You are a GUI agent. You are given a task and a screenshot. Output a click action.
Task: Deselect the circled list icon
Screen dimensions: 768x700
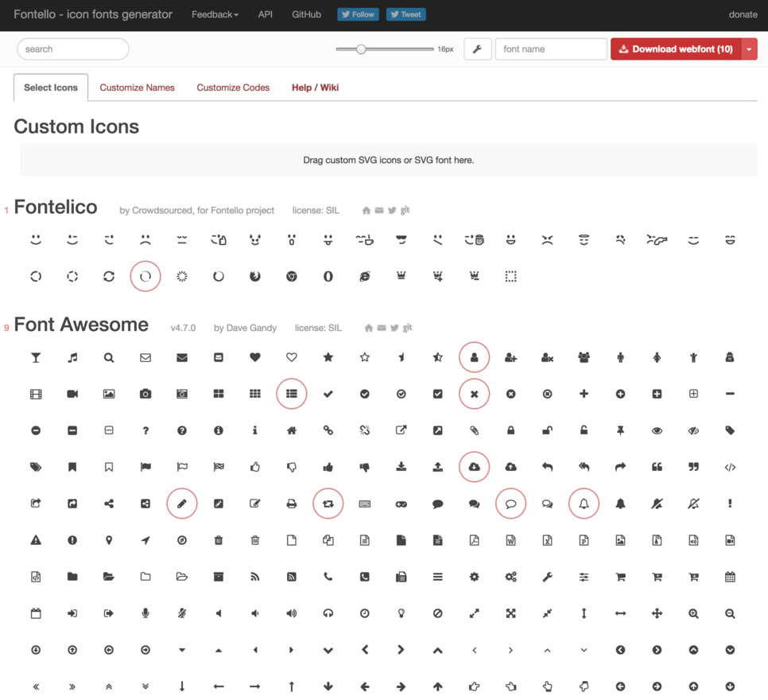coord(292,394)
